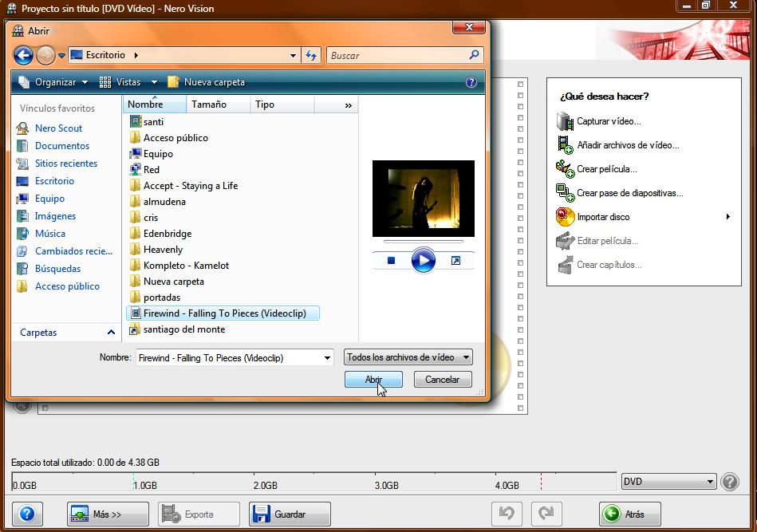Viewport: 757px width, 532px height.
Task: Click the video preview thumbnail
Action: (424, 199)
